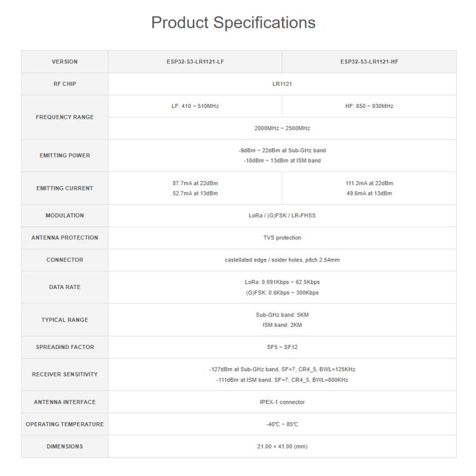The image size is (476, 476).
Task: Select the castellated edge connector description
Action: (x=282, y=260)
